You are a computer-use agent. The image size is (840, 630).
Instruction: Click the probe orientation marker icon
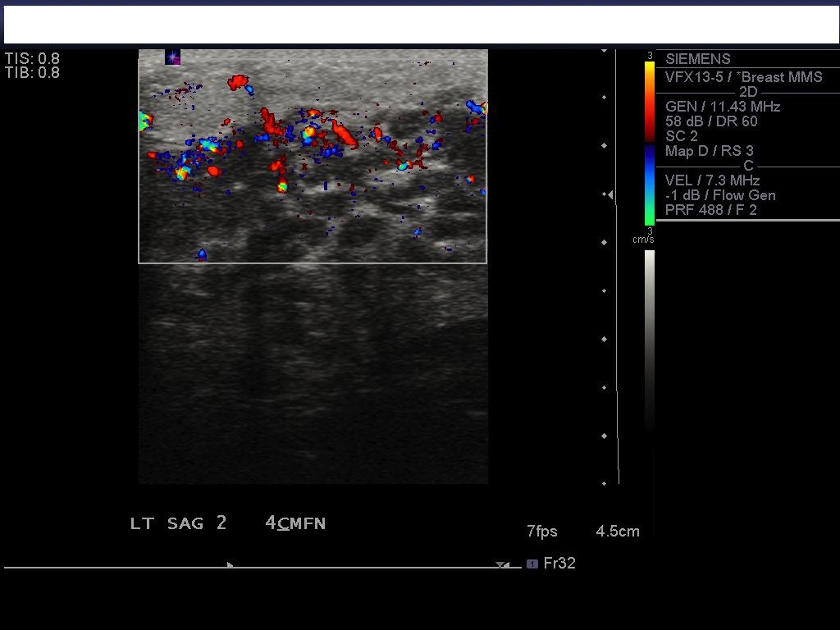pos(172,57)
